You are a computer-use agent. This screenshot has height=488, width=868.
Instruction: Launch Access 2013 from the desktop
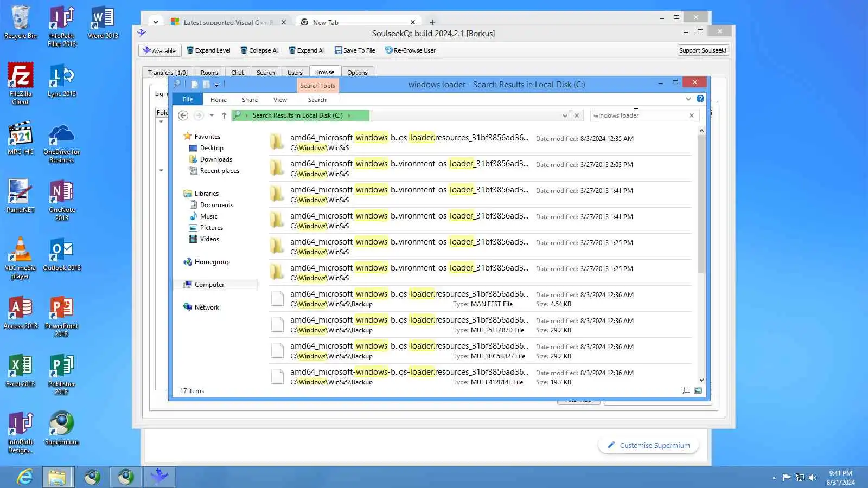click(21, 312)
